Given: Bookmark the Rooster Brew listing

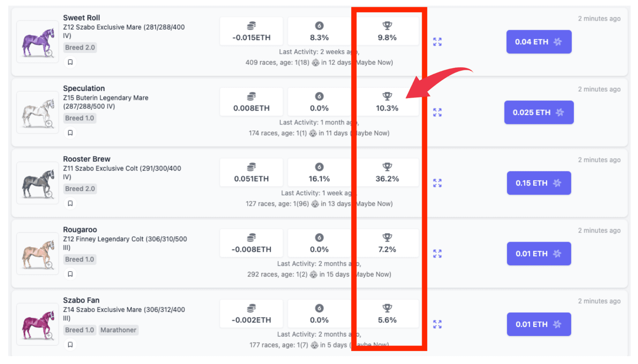Looking at the screenshot, I should tap(70, 204).
